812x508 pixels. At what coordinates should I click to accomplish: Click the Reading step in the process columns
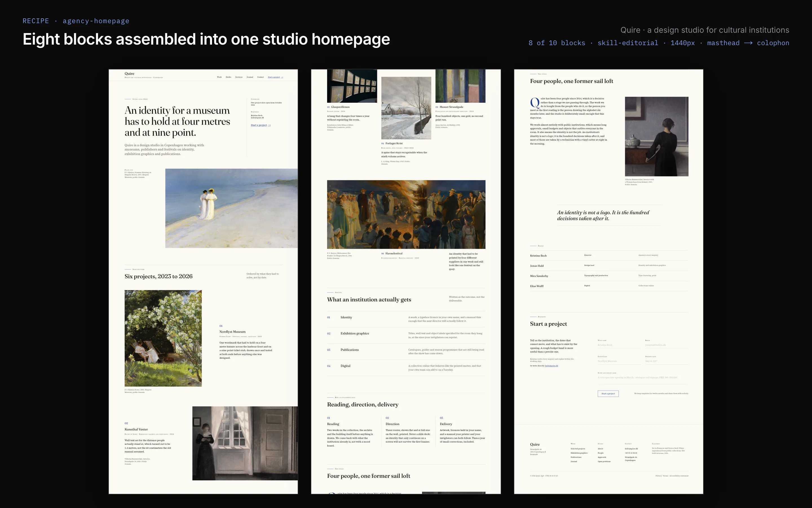351,432
